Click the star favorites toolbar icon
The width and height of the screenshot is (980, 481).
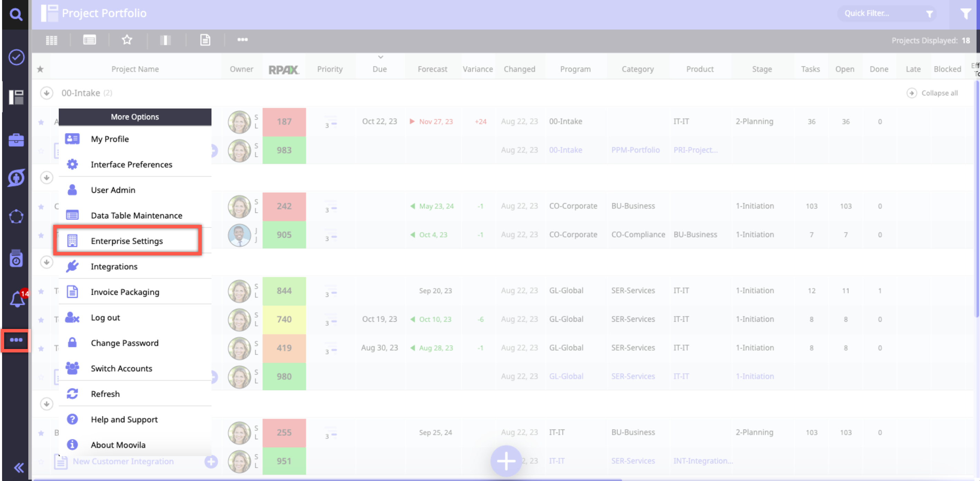(127, 40)
